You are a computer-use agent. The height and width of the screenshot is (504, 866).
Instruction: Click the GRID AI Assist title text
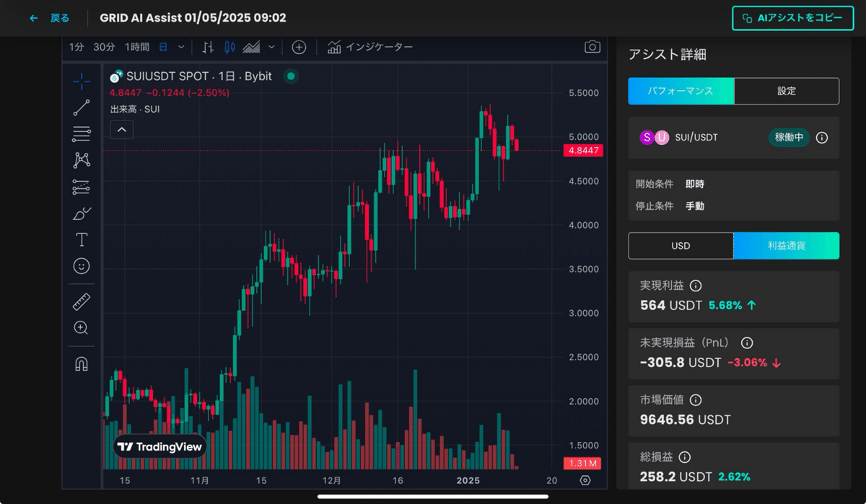pos(193,18)
